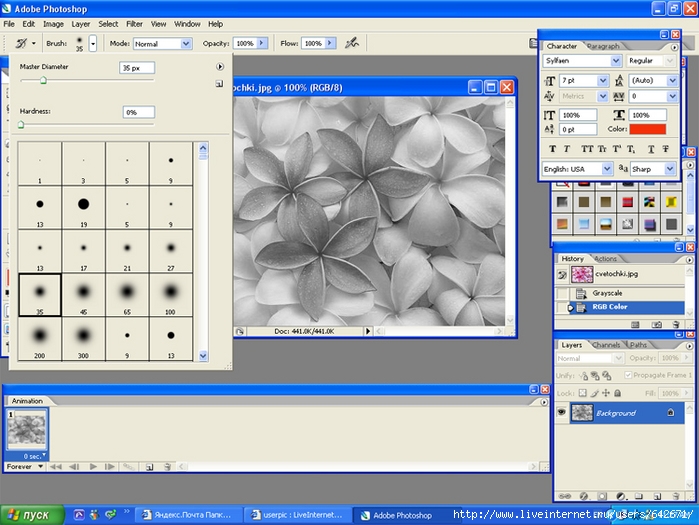
Task: Enable the airbrush option icon
Action: pyautogui.click(x=352, y=43)
